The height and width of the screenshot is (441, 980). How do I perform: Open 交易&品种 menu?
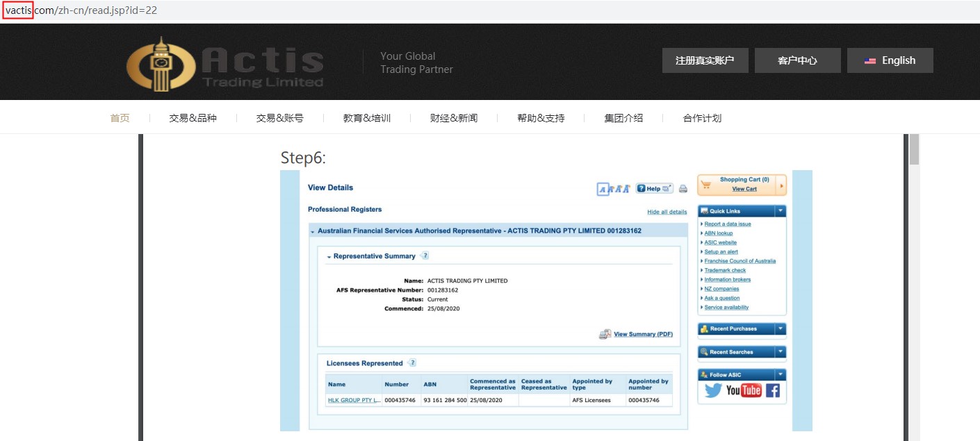[193, 118]
